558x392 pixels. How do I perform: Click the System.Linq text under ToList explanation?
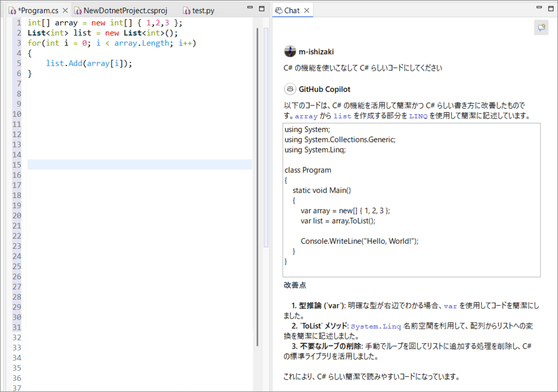coord(376,326)
